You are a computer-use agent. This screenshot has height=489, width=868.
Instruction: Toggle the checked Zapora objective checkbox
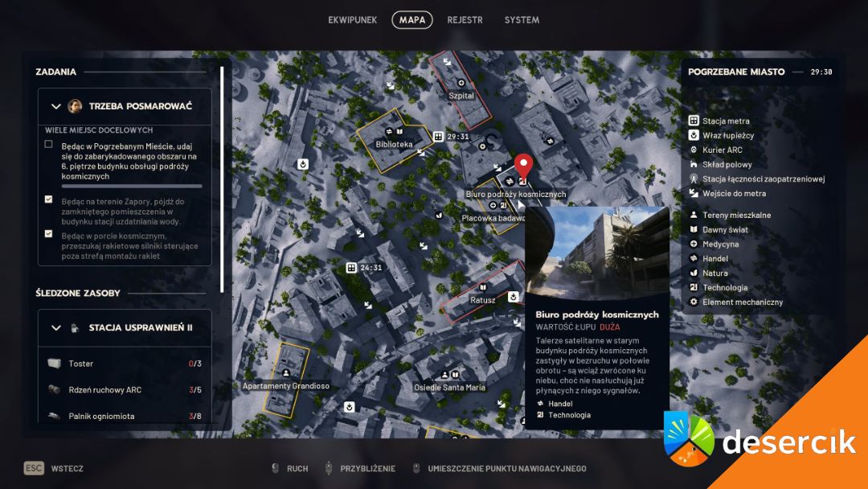(x=49, y=199)
